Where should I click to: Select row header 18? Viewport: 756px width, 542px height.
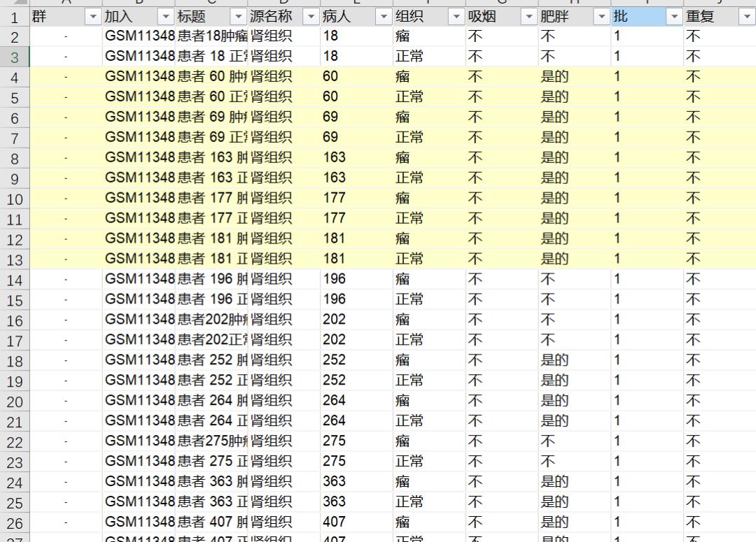tap(15, 361)
